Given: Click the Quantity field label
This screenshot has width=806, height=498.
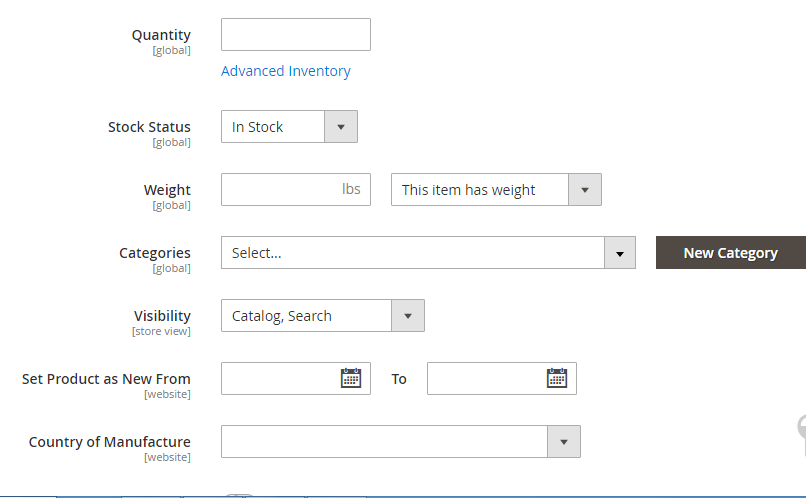Looking at the screenshot, I should [161, 35].
